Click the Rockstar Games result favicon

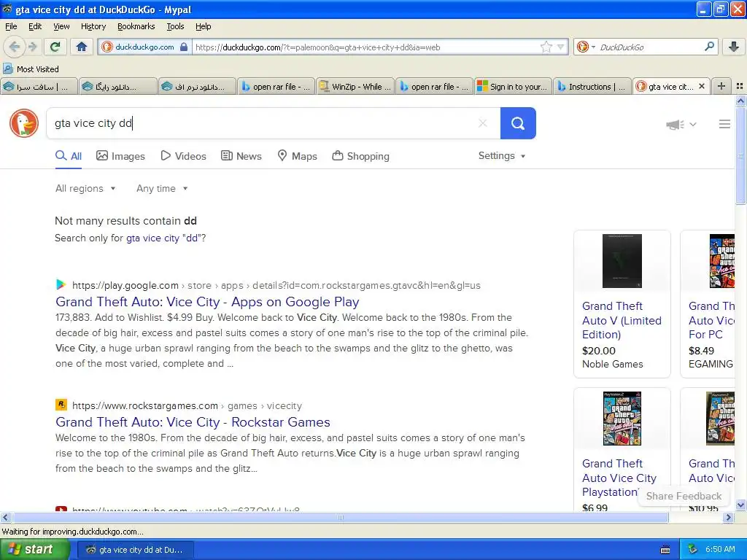(x=61, y=405)
